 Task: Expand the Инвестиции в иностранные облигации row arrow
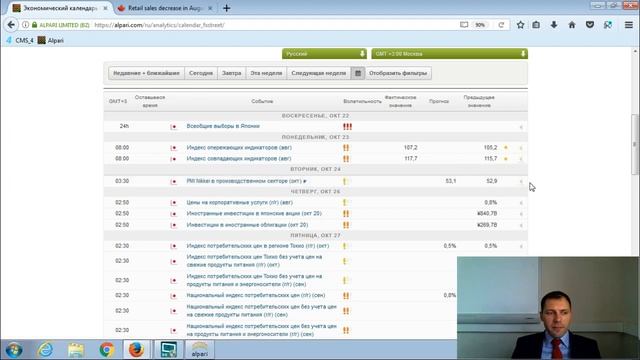click(x=521, y=225)
